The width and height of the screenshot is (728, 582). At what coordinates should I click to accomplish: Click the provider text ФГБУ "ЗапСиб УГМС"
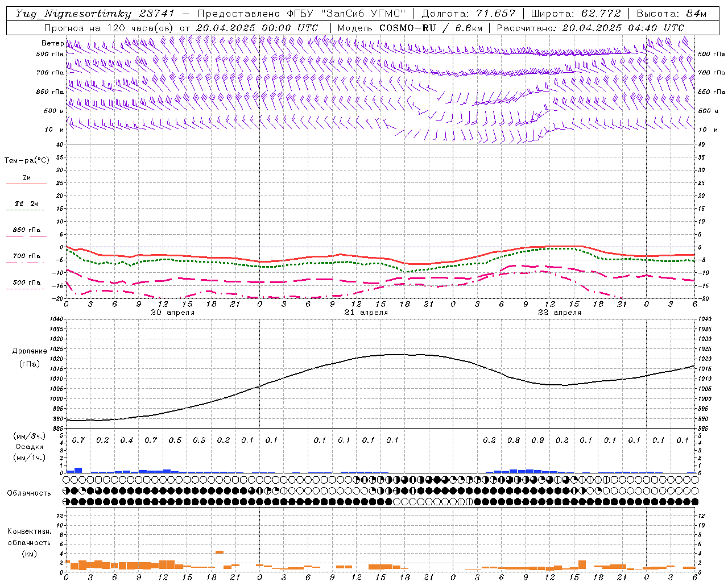(x=346, y=14)
